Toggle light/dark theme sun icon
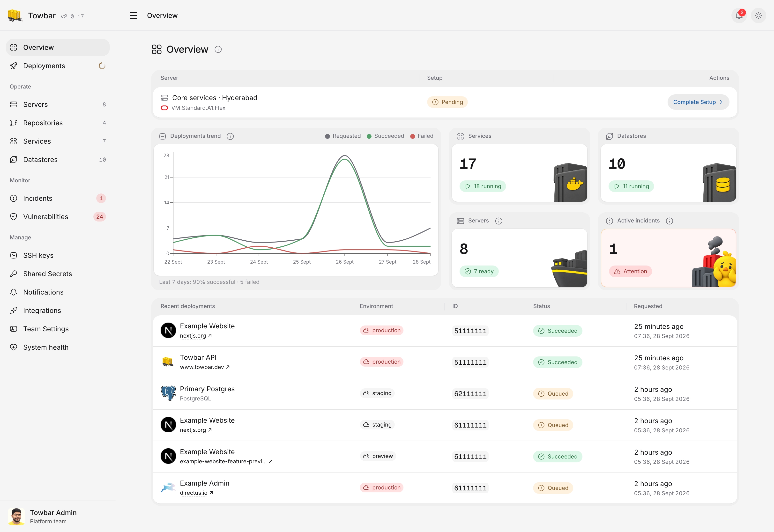The height and width of the screenshot is (532, 774). [x=758, y=15]
